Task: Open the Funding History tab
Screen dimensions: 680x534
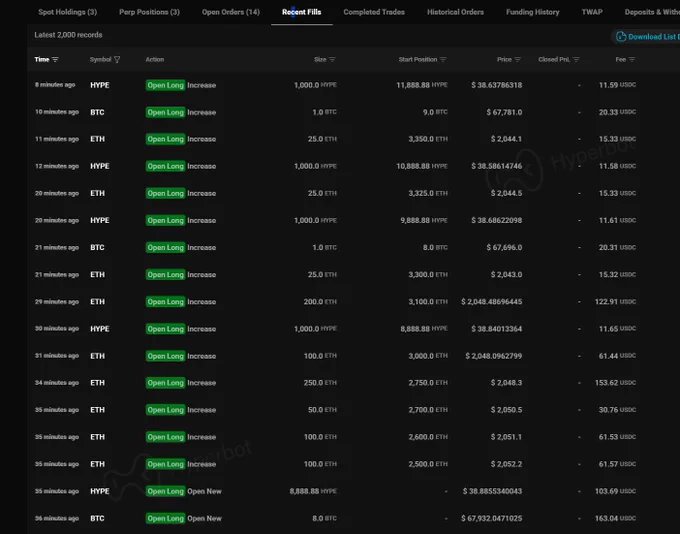Action: tap(533, 12)
